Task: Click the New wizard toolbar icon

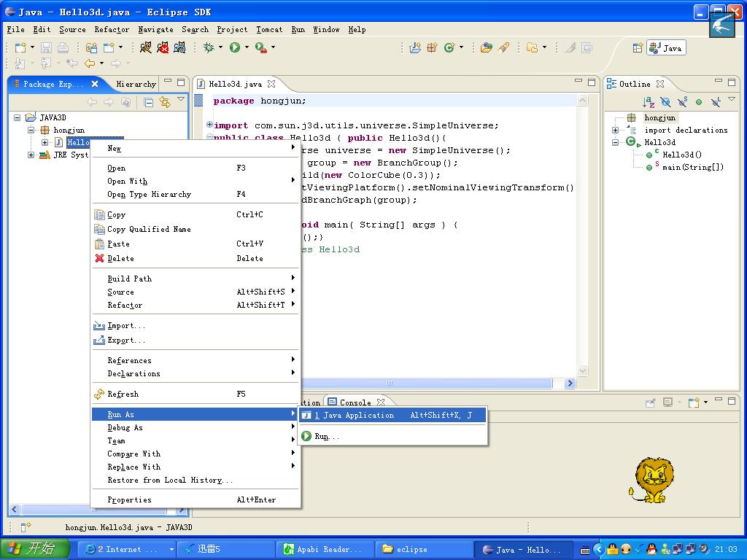Action: (20, 47)
